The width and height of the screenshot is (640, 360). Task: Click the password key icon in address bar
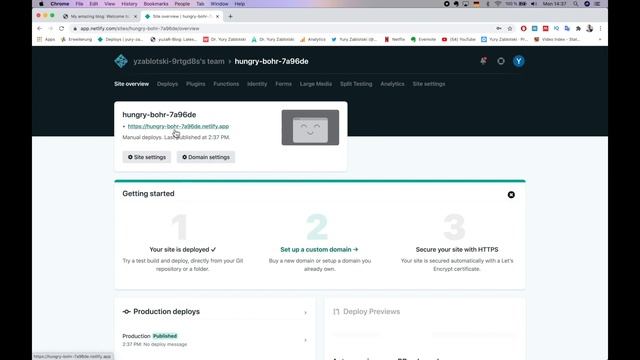click(499, 29)
